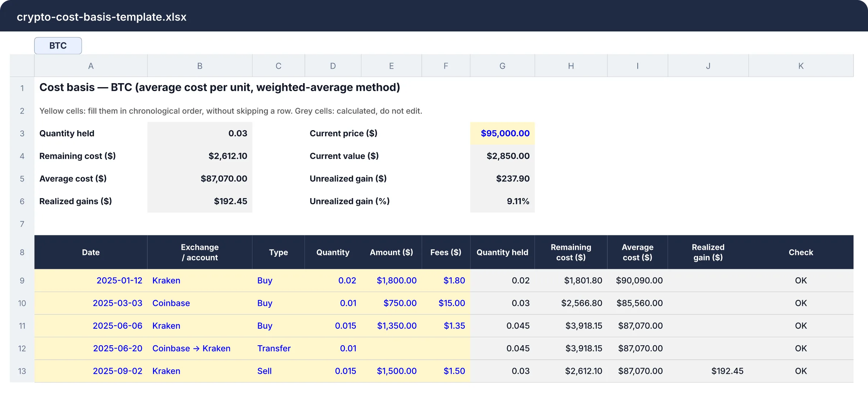Click the date cell 2025-06-20
868x402 pixels.
point(91,348)
